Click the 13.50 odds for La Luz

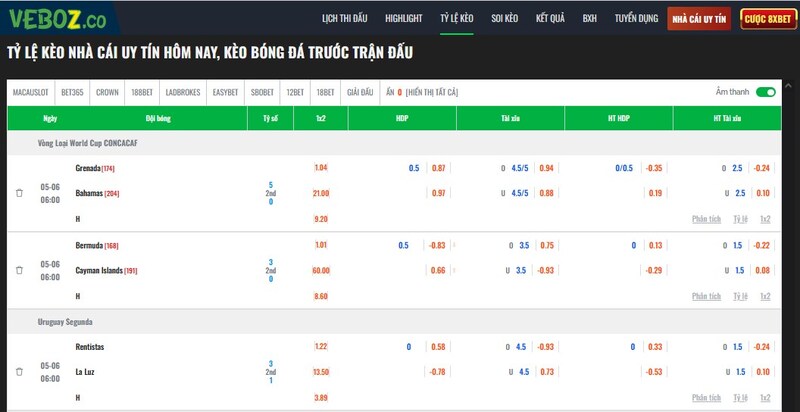pyautogui.click(x=321, y=372)
